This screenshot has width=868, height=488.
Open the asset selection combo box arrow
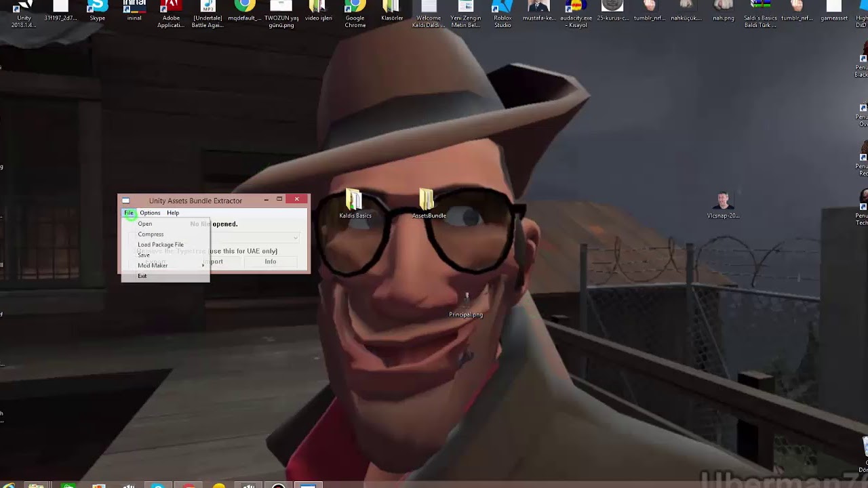point(296,238)
